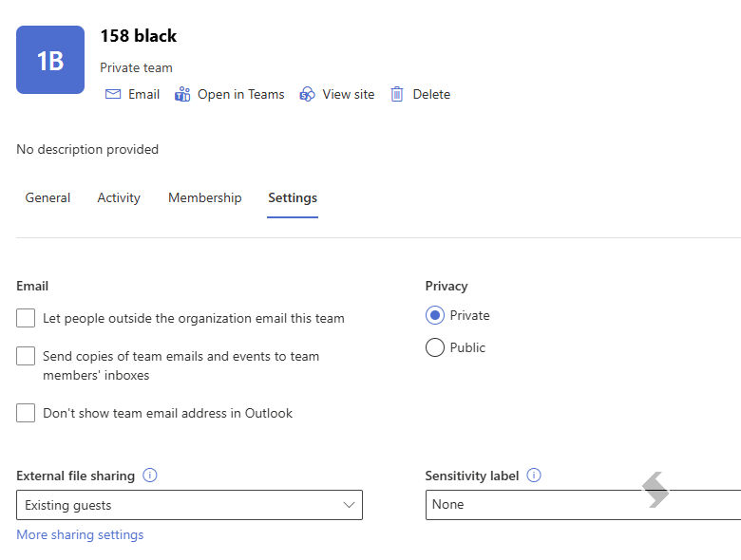The height and width of the screenshot is (560, 741).
Task: Click the trash can Delete icon
Action: [397, 94]
